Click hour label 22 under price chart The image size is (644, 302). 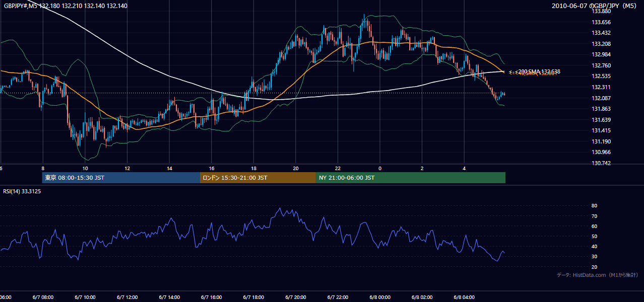tap(338, 168)
